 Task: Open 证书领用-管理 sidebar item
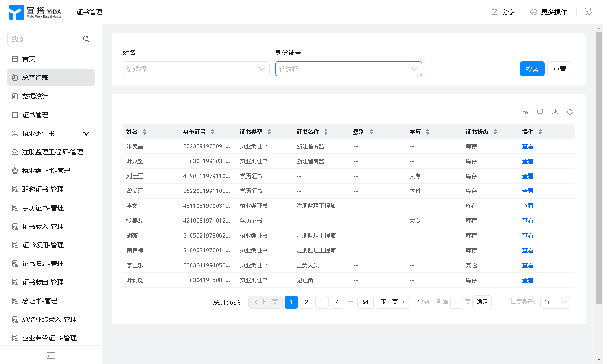click(x=51, y=245)
